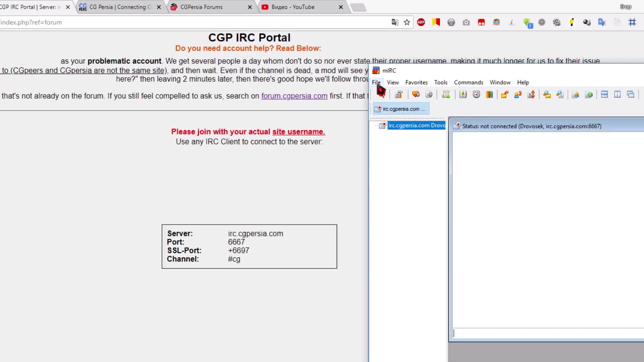Open mIRC URLs list icon
The width and height of the screenshot is (644, 362).
point(589,95)
